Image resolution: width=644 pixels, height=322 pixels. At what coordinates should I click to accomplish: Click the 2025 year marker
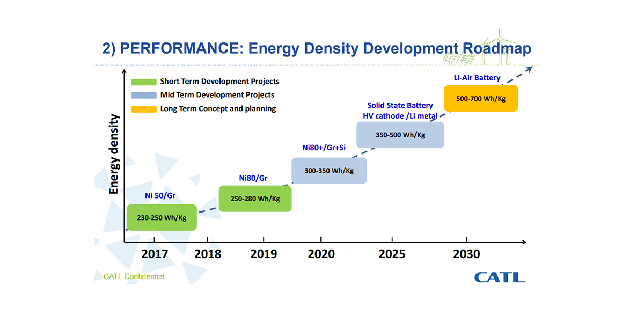(392, 254)
